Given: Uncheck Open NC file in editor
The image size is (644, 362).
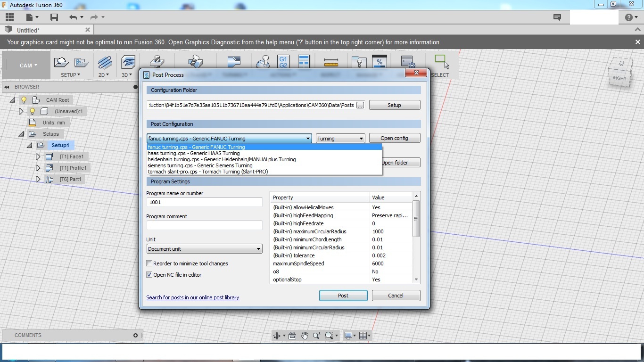Looking at the screenshot, I should coord(149,275).
